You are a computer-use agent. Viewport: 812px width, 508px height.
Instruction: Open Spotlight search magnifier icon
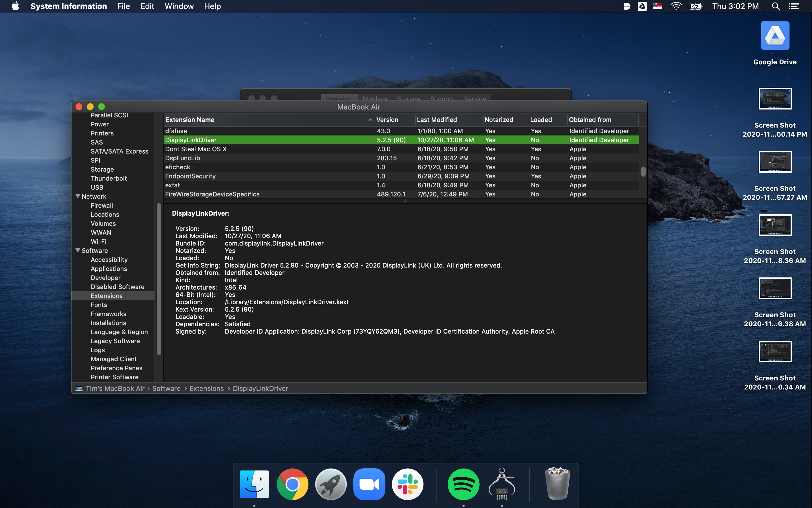[775, 6]
